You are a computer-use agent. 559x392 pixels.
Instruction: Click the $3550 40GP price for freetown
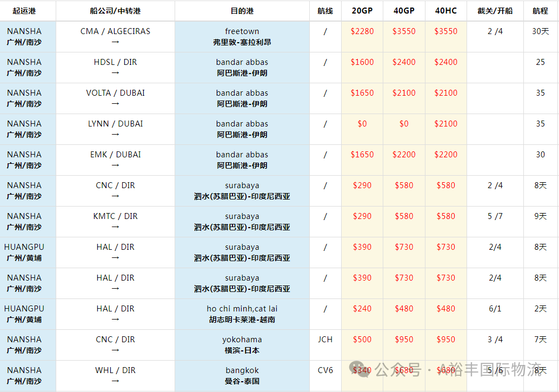(x=404, y=31)
